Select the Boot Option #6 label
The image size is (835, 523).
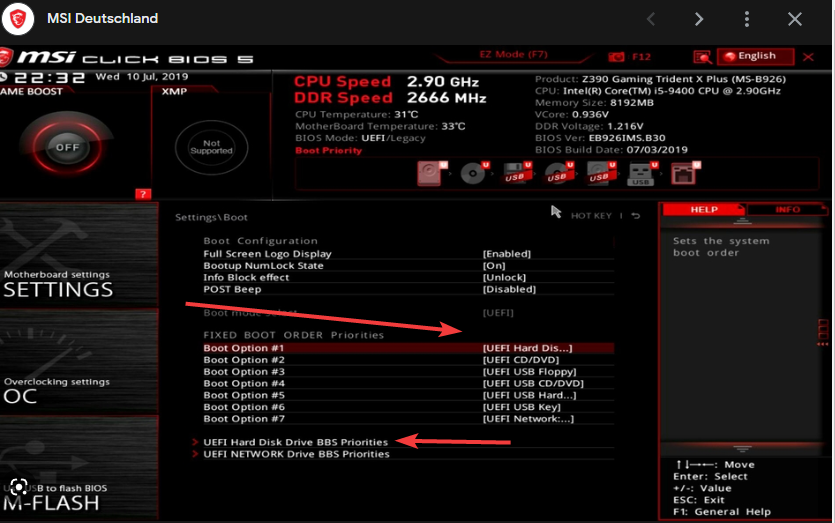point(244,407)
